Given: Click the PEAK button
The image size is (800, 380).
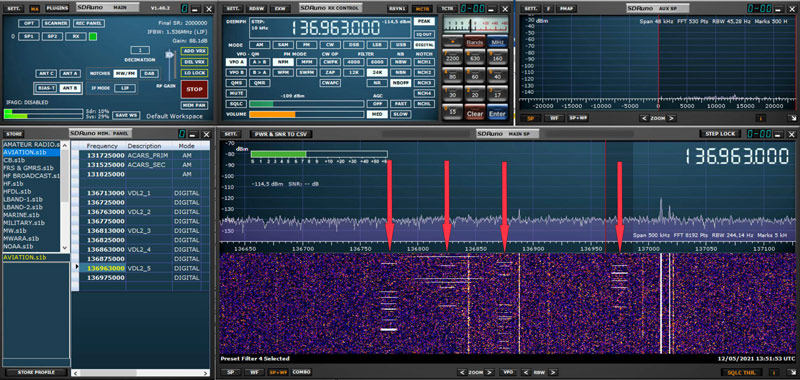Looking at the screenshot, I should [x=424, y=21].
